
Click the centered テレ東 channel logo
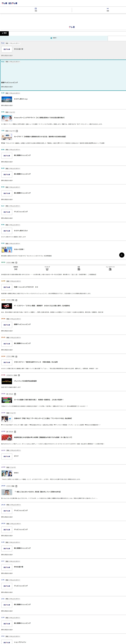click(72, 27)
